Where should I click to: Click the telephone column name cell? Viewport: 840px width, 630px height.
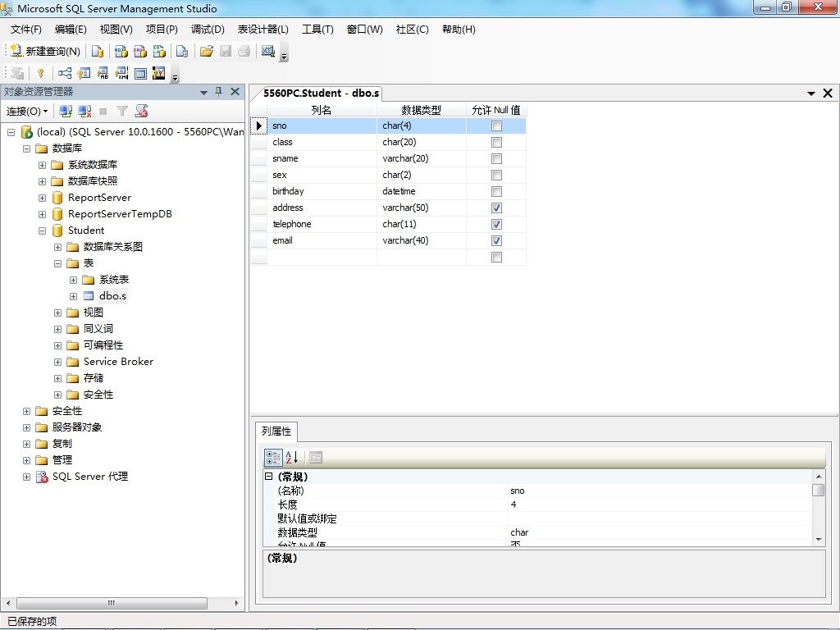[322, 225]
